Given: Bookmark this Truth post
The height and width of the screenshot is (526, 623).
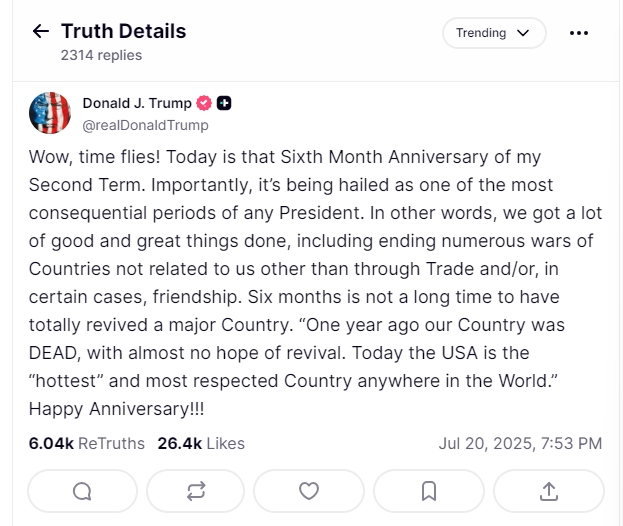Looking at the screenshot, I should (428, 491).
